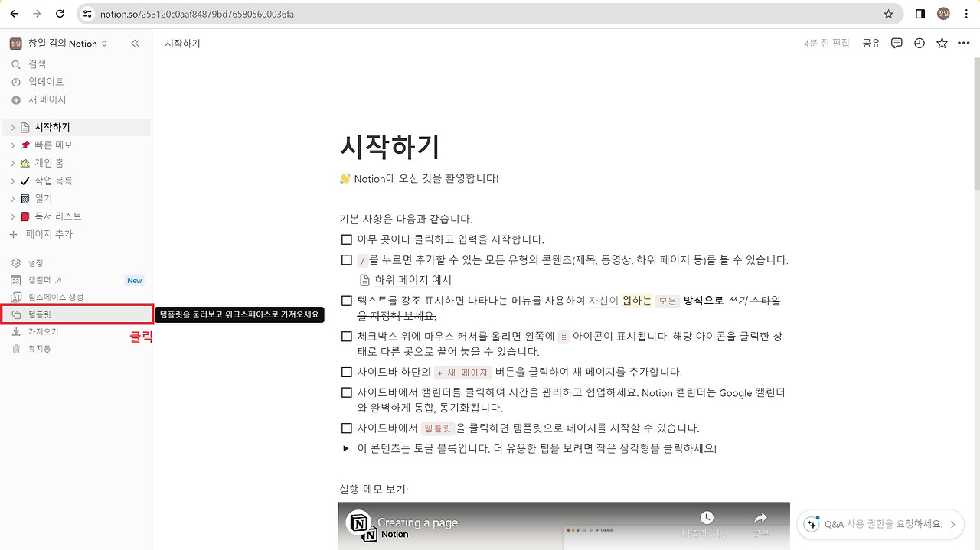
Task: Open the browser side panel icon
Action: [x=920, y=14]
